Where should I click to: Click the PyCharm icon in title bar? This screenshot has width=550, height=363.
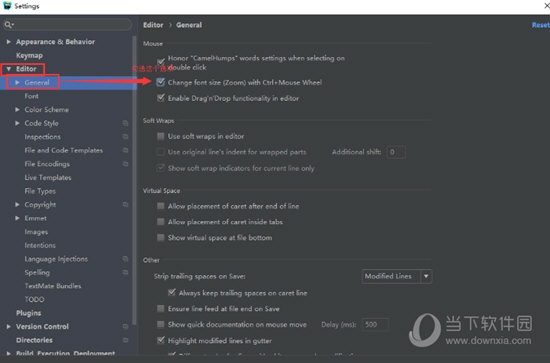tap(7, 6)
